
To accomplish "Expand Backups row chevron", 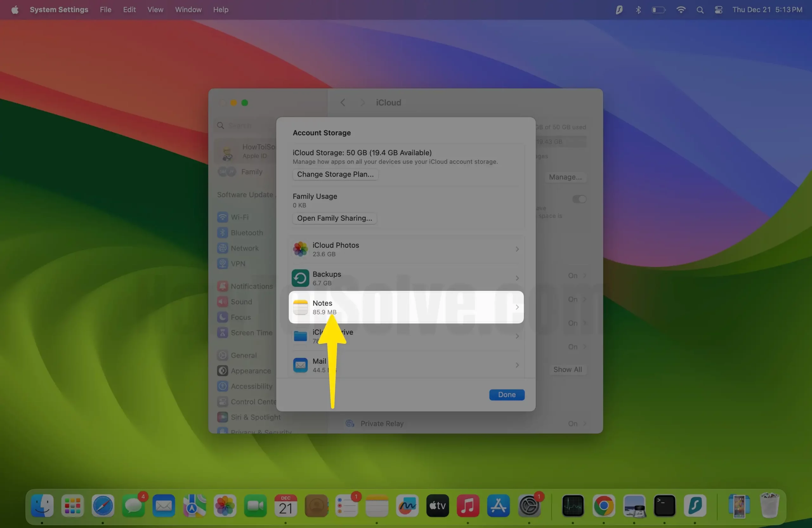I will [x=517, y=278].
